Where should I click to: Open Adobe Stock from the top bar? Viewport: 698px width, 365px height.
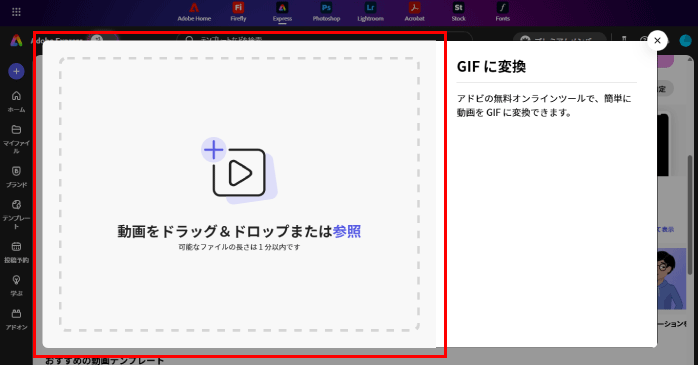click(459, 12)
